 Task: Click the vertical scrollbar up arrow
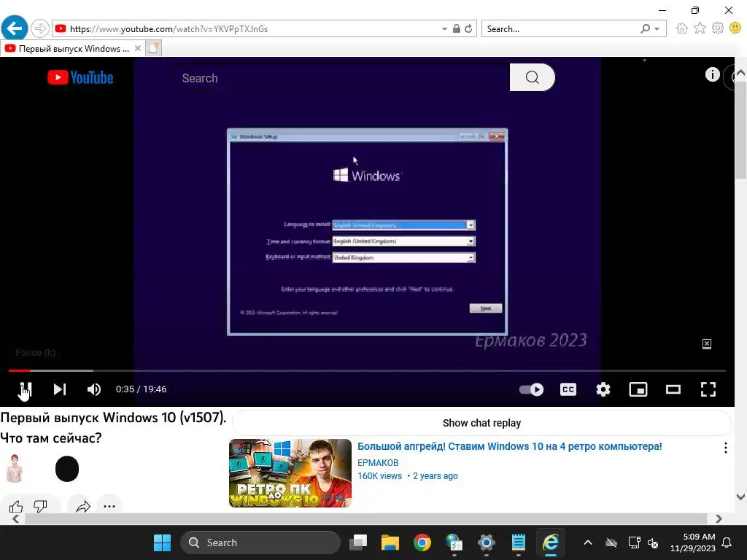[740, 73]
